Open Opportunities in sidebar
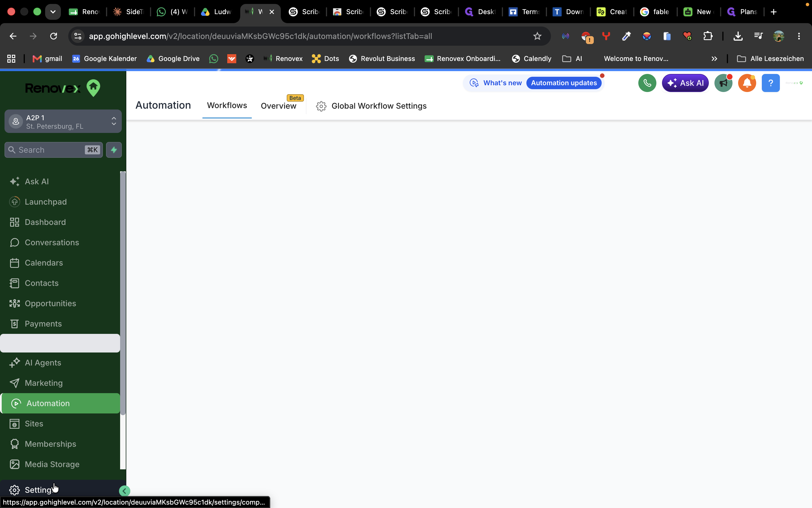This screenshot has width=812, height=508. 60,303
